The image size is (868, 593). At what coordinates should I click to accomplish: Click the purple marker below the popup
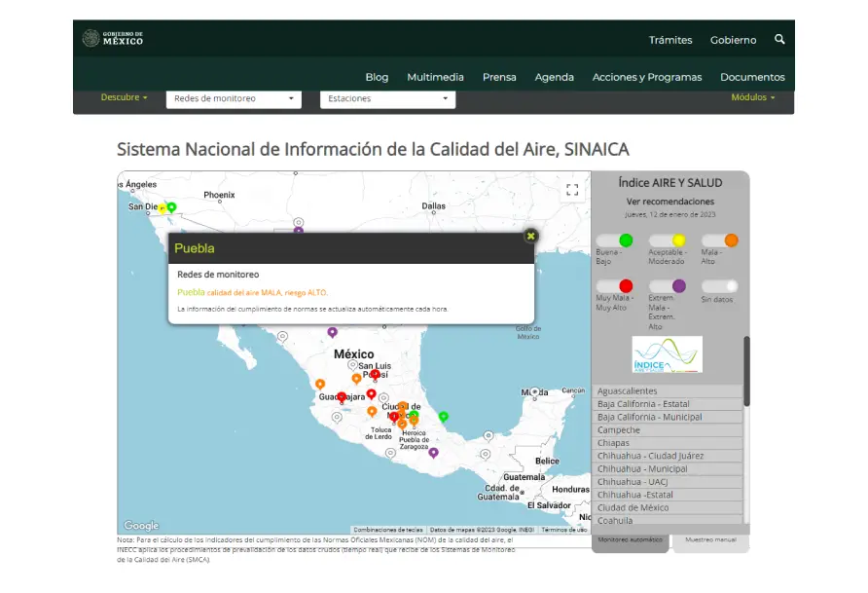[x=332, y=332]
